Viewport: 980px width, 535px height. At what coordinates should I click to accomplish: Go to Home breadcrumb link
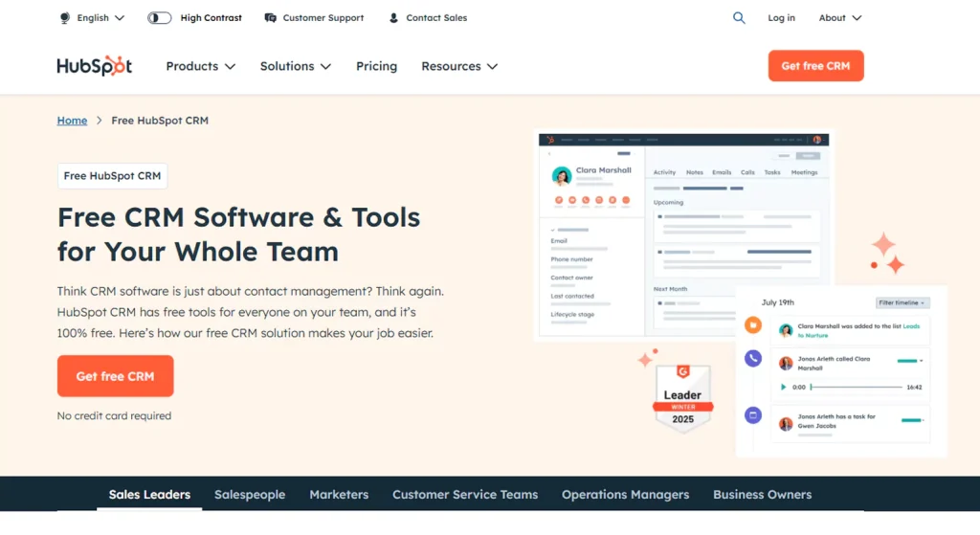click(x=72, y=120)
